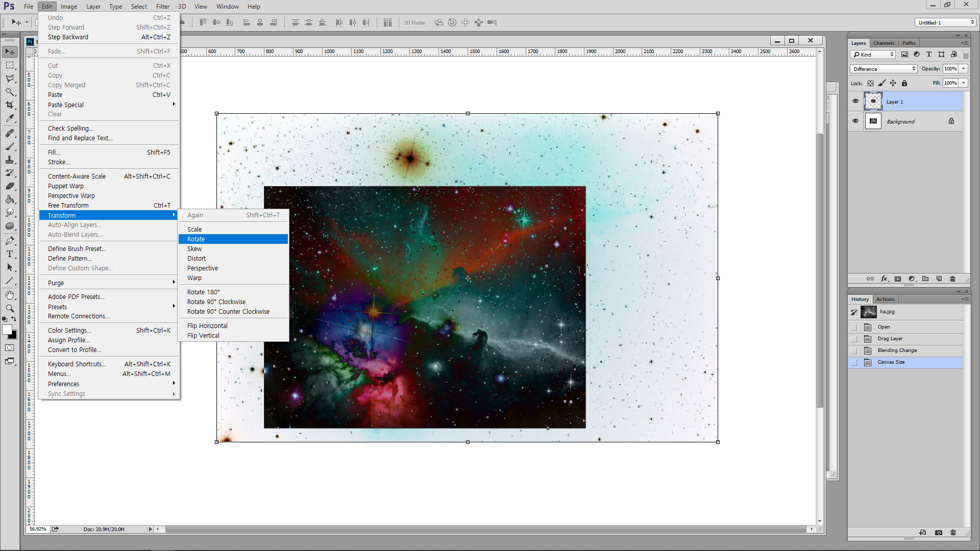
Task: Toggle Lock image pixels brush icon
Action: coord(881,83)
